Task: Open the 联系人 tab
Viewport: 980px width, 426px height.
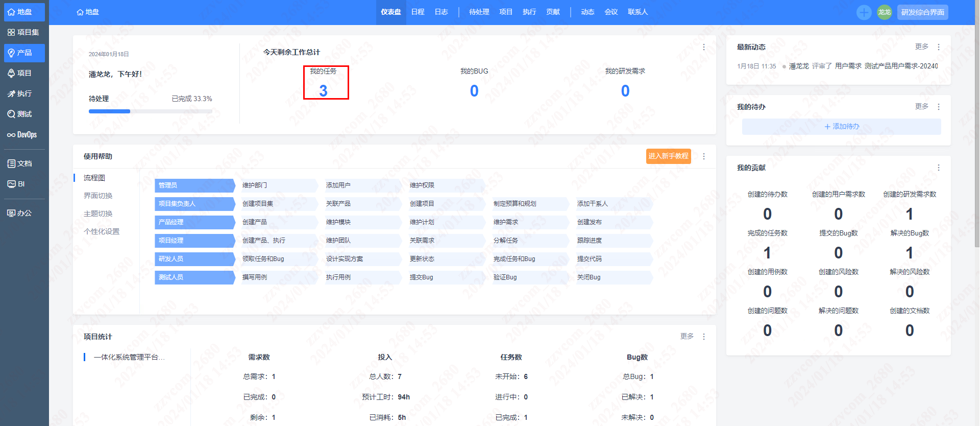Action: coord(638,12)
